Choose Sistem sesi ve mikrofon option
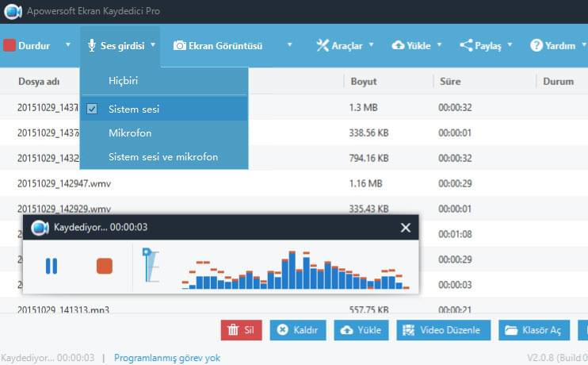The height and width of the screenshot is (365, 588). (162, 156)
